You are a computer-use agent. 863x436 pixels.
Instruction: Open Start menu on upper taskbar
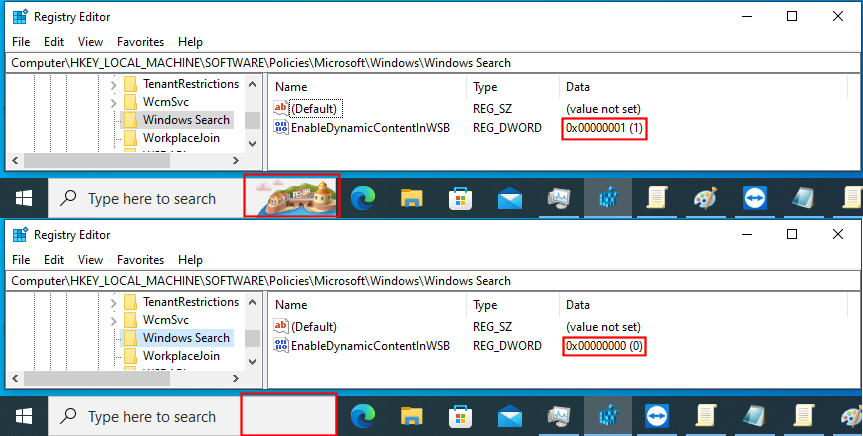point(23,198)
